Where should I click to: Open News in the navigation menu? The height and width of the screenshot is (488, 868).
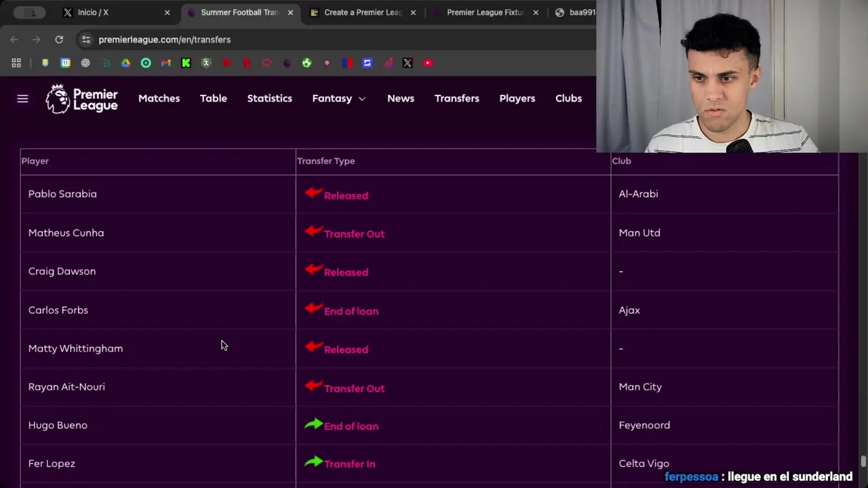[400, 98]
